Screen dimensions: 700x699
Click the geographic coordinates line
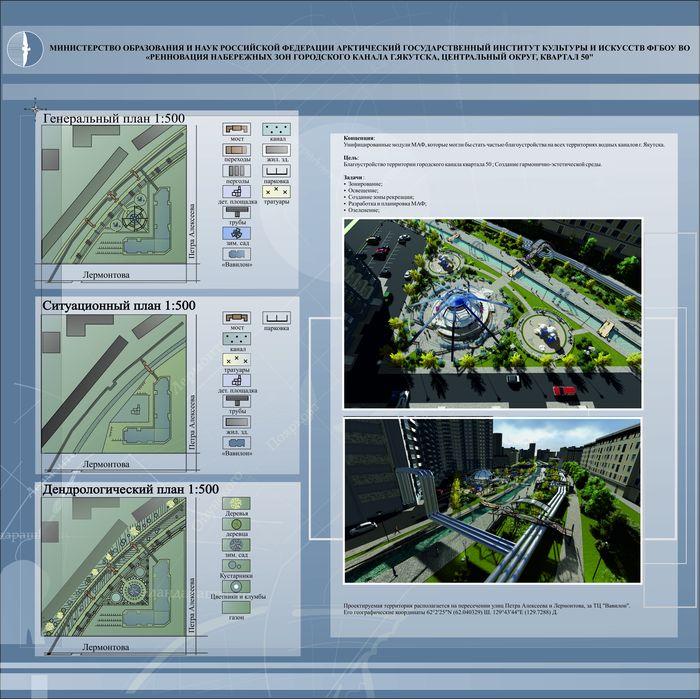click(x=450, y=612)
